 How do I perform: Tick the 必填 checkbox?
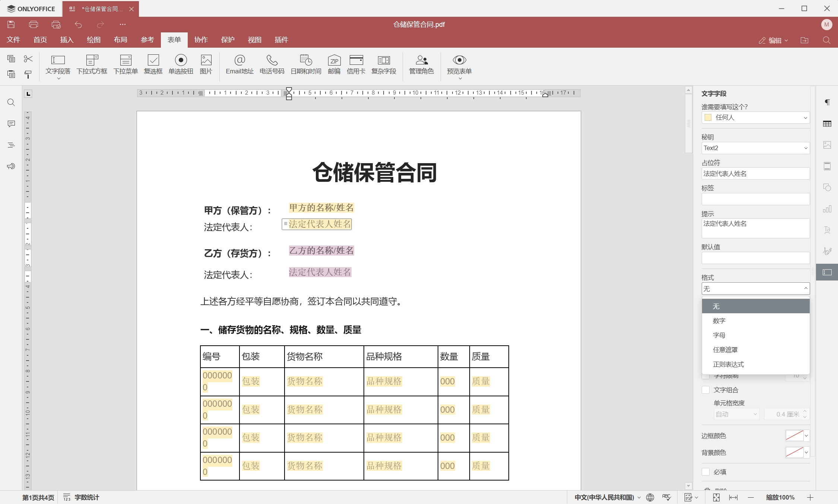(705, 472)
